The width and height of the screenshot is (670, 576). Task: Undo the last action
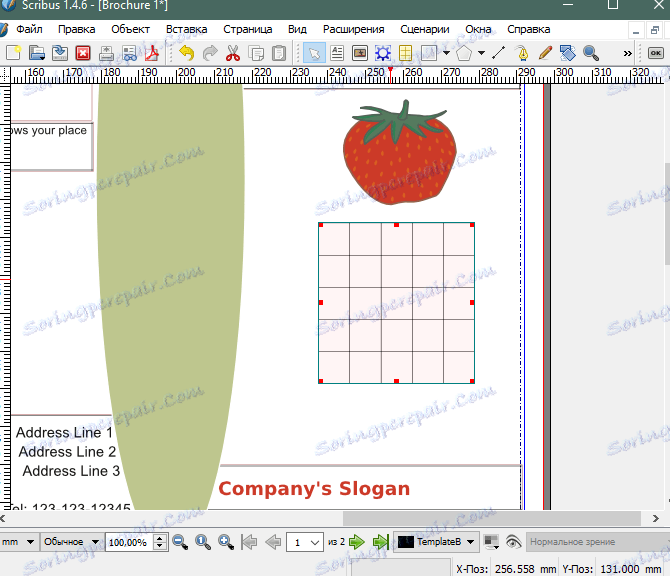click(187, 53)
